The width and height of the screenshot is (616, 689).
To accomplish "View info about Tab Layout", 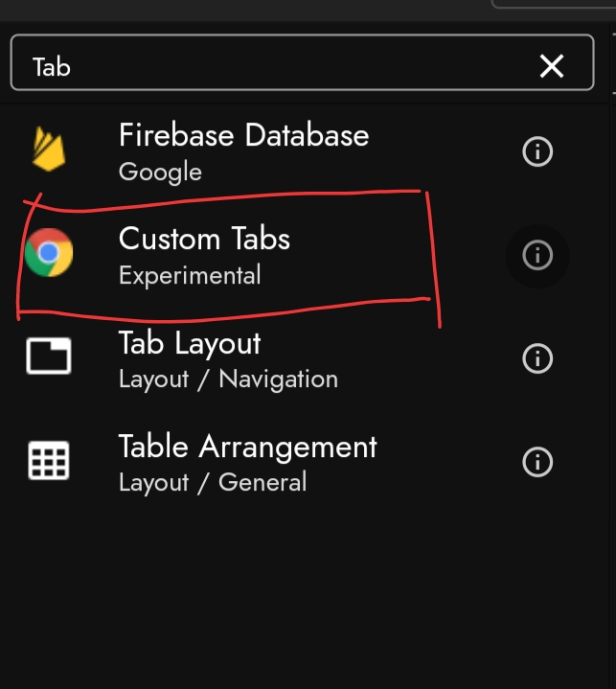I will 537,358.
